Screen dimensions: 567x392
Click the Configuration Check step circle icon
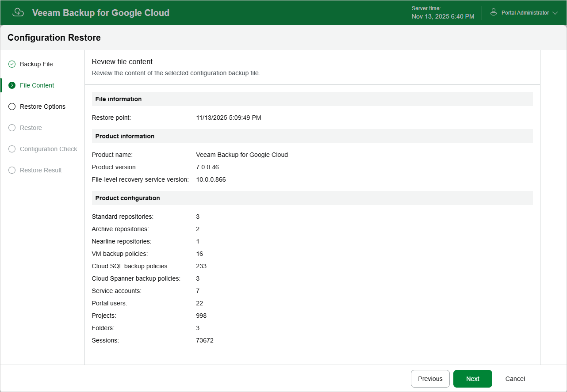[x=12, y=149]
